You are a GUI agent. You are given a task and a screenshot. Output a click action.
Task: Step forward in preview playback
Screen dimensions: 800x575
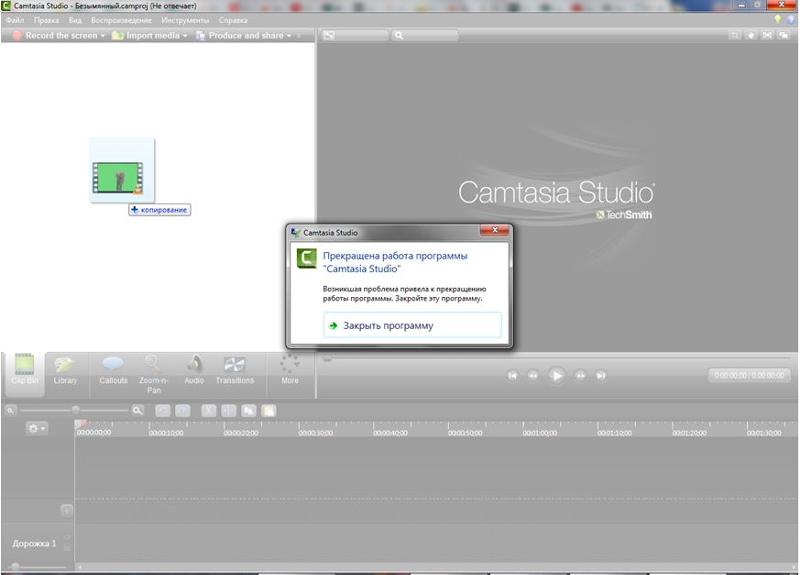tap(580, 376)
